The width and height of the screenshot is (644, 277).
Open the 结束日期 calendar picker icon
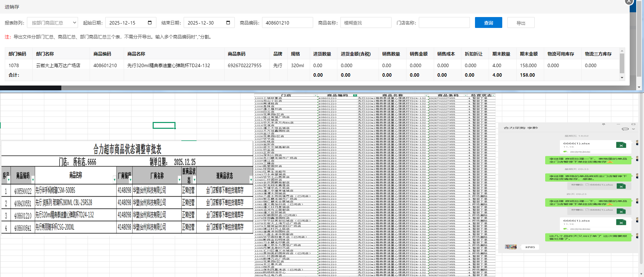228,22
